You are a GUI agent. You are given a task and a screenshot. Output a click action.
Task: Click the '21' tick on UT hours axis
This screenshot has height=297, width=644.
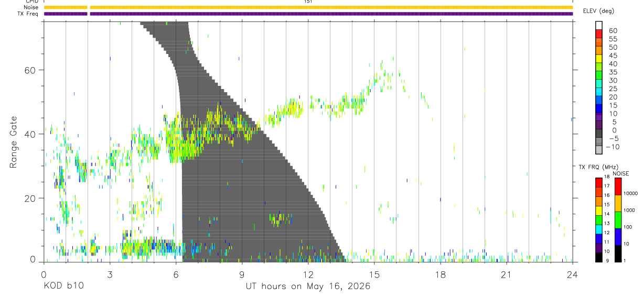(507, 274)
